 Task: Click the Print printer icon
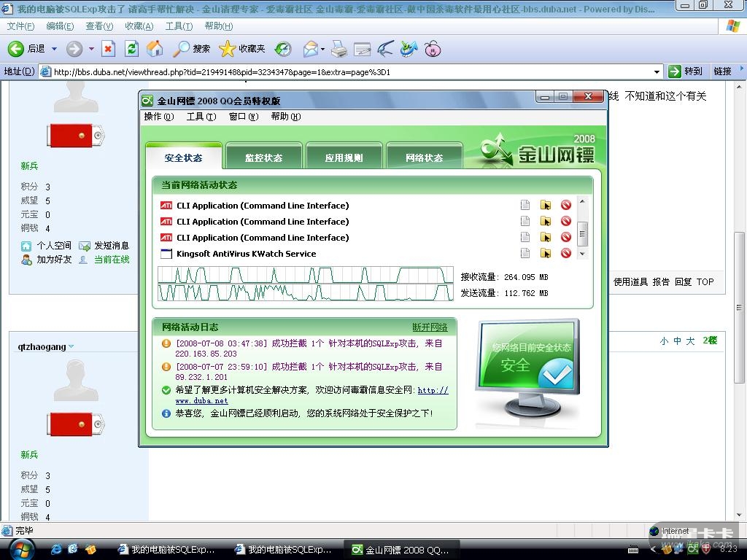click(x=338, y=49)
